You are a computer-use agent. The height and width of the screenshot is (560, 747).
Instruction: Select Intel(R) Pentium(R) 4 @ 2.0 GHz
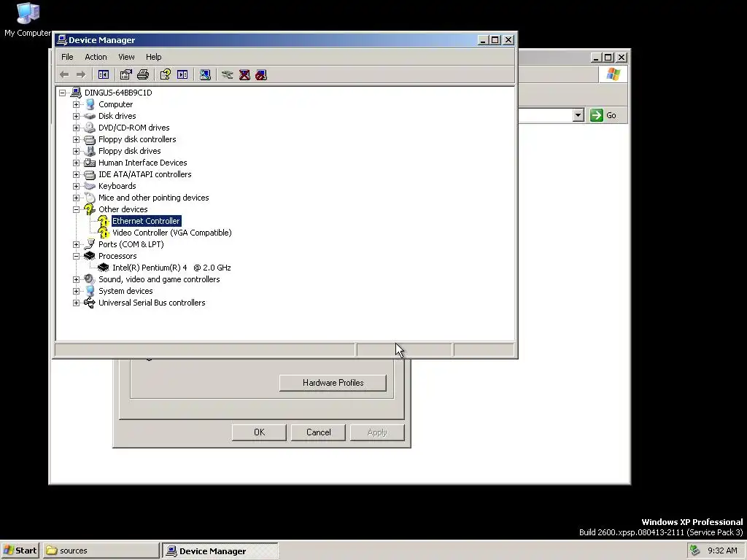(x=171, y=268)
